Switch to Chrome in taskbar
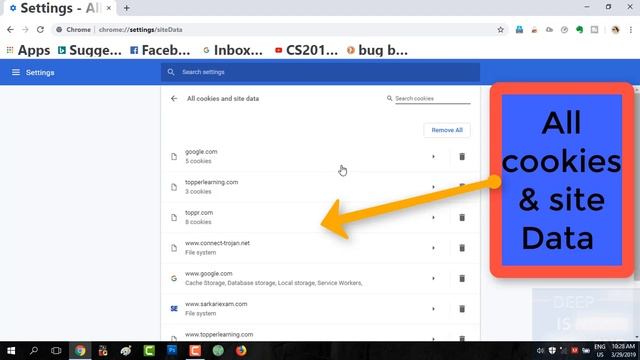640x360 pixels. [x=80, y=351]
